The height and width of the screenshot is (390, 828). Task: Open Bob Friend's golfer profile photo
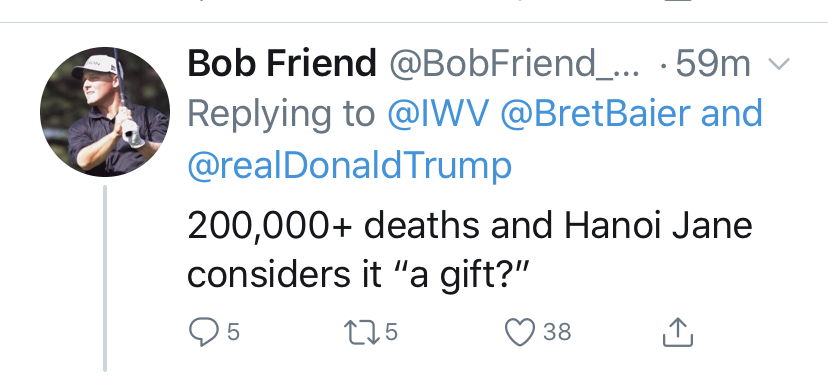[x=105, y=111]
